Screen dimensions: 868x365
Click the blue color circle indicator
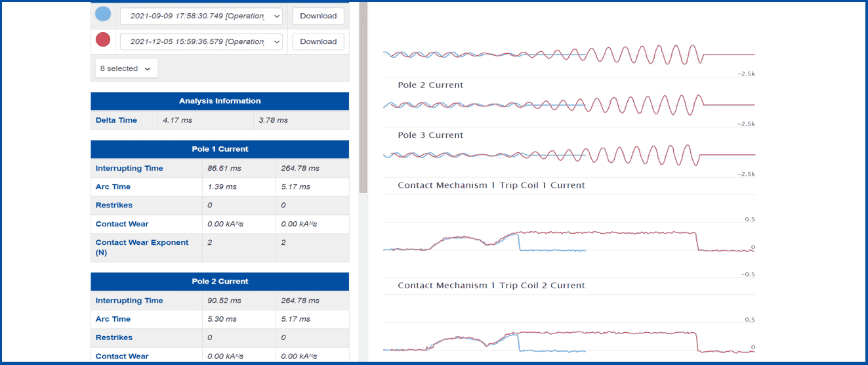tap(103, 14)
